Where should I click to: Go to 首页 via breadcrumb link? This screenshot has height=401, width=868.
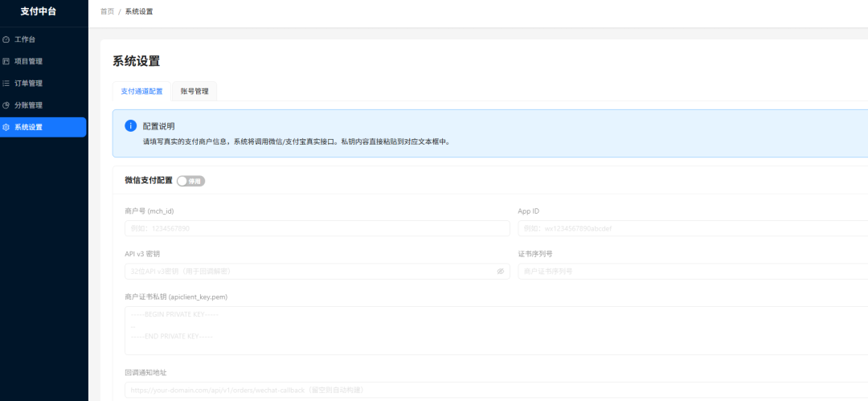(108, 11)
